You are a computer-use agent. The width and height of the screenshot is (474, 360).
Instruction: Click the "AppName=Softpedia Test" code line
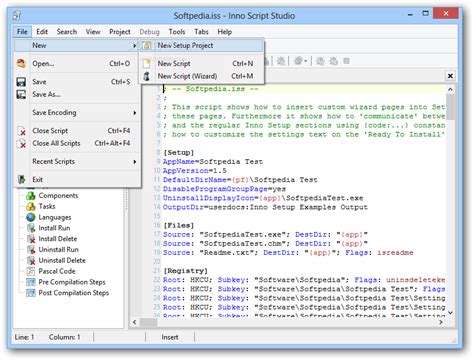pyautogui.click(x=213, y=162)
